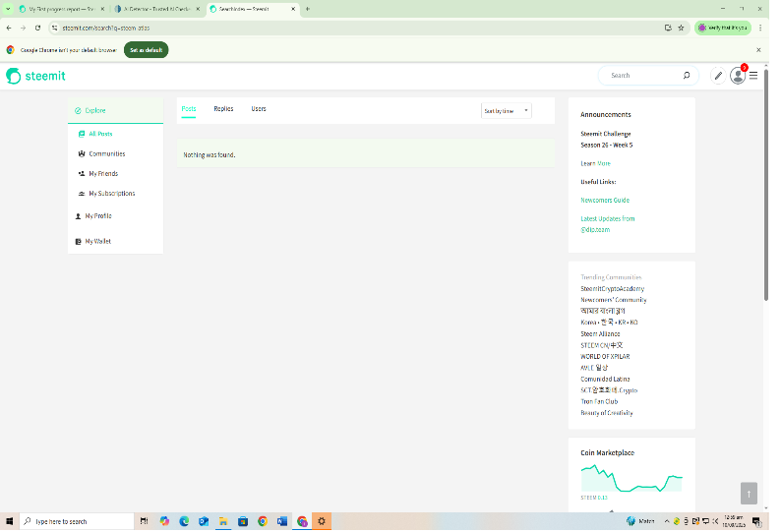Go forward with the browser forward arrow
This screenshot has height=532, width=781.
[x=23, y=28]
